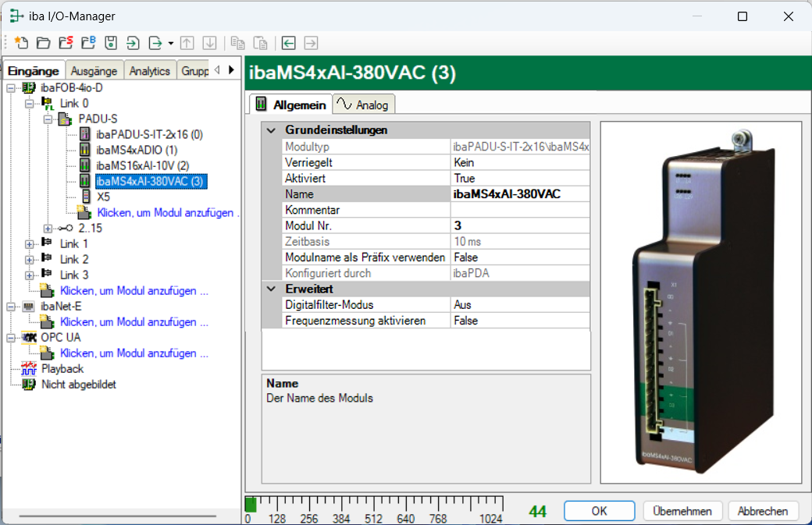Screen dimensions: 812x525
Task: Click the new configuration toolbar icon
Action: click(21, 43)
